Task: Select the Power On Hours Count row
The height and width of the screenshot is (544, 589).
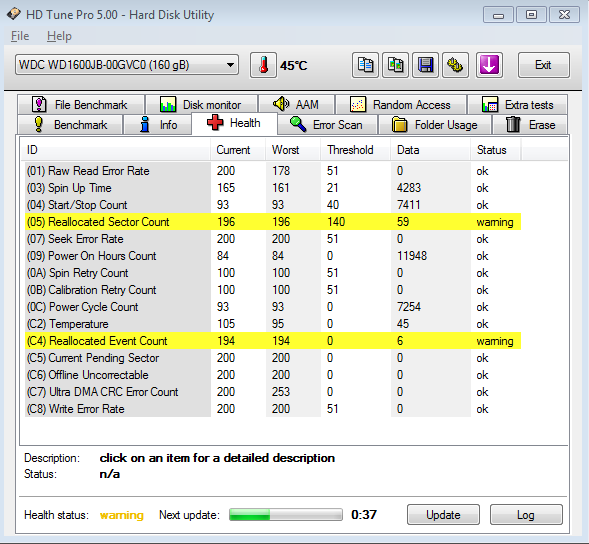Action: [273, 256]
